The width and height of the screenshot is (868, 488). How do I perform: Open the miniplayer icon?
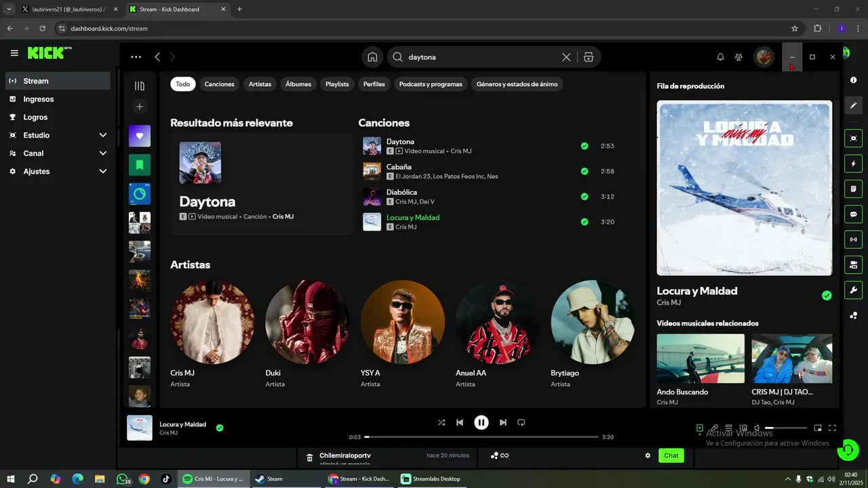[818, 428]
